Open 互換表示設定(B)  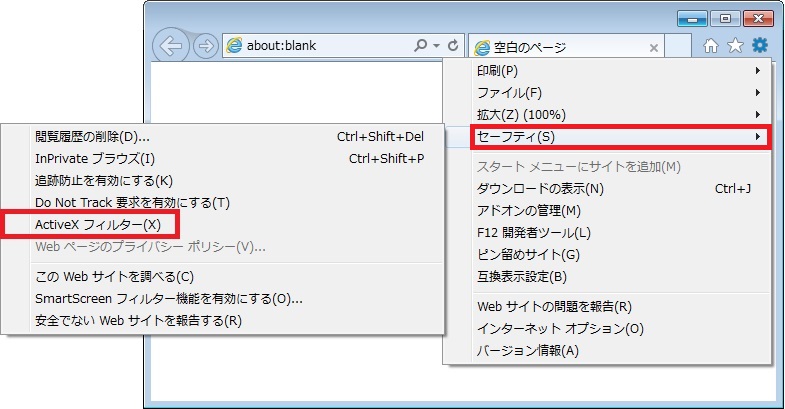(x=607, y=277)
